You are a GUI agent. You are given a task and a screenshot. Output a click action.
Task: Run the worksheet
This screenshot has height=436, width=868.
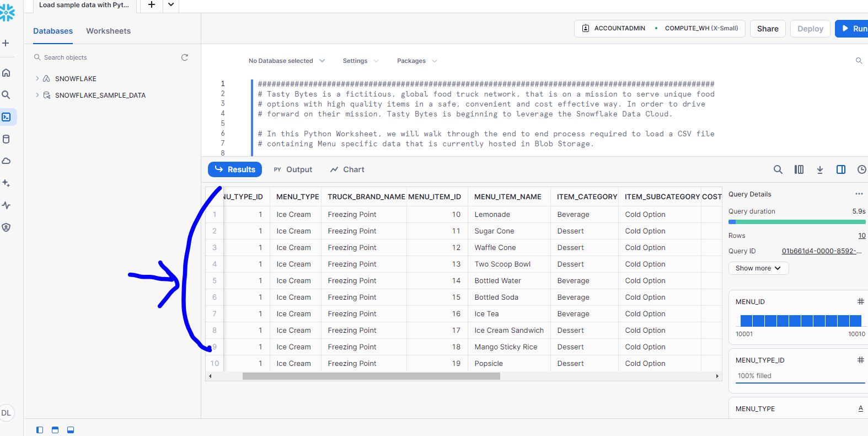click(x=853, y=29)
